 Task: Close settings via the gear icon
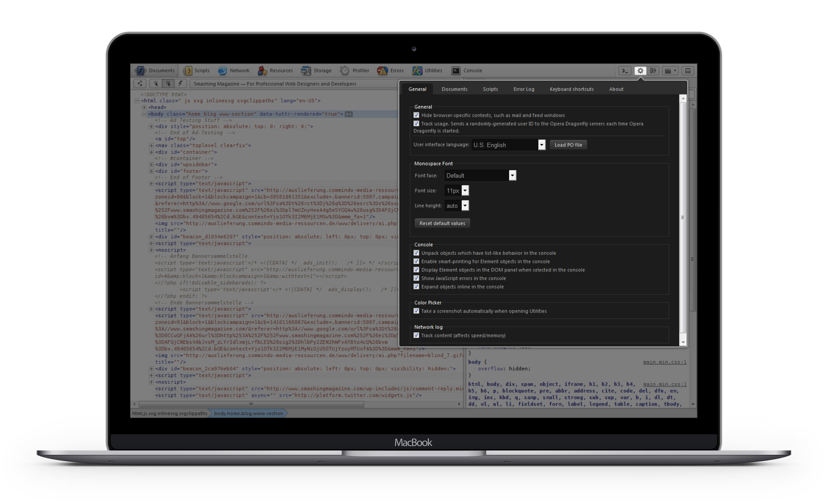(640, 70)
